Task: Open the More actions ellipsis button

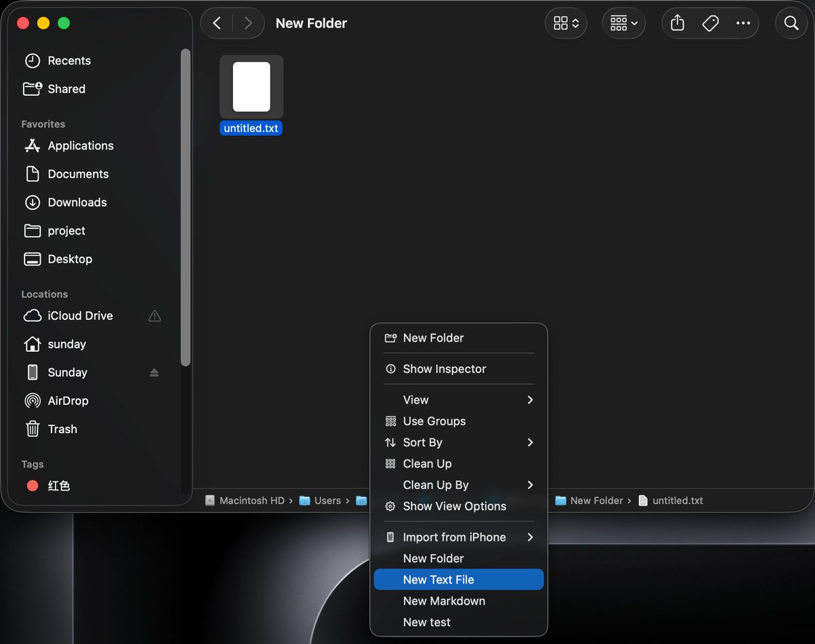Action: click(x=743, y=23)
